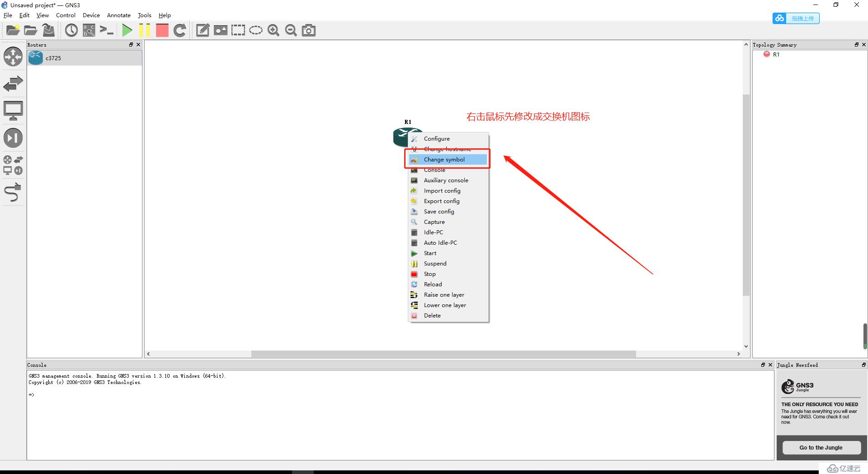Open the Annotate menu
Screen dimensions: 868x474
click(x=118, y=15)
